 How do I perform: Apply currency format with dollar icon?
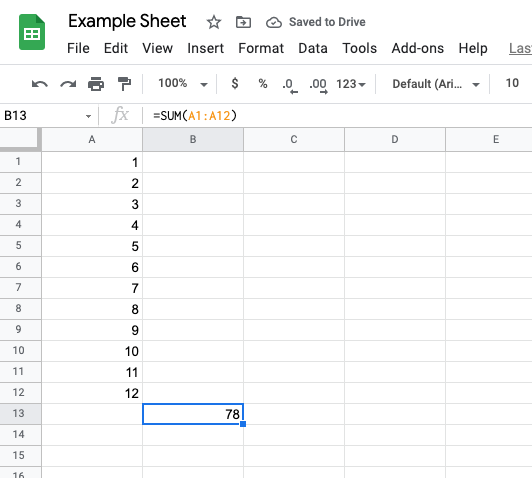[234, 83]
